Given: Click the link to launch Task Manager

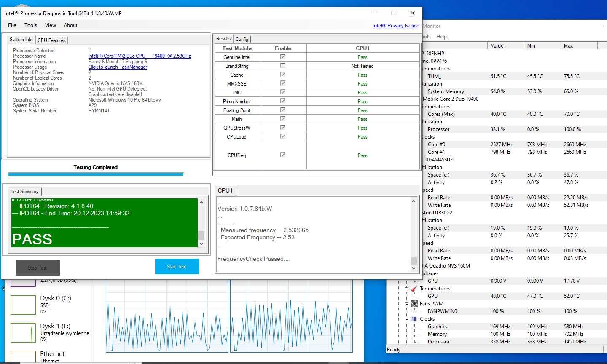Looking at the screenshot, I should coord(118,67).
